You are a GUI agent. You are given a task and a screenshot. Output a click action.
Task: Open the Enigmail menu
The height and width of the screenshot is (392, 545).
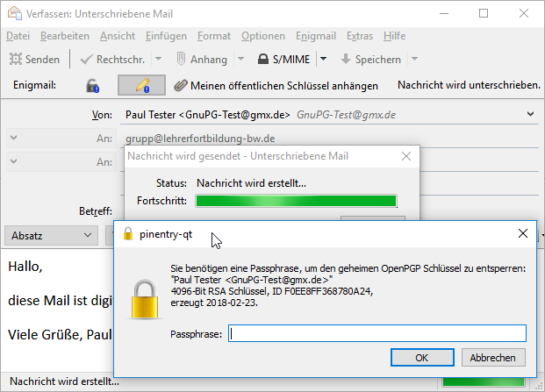316,36
